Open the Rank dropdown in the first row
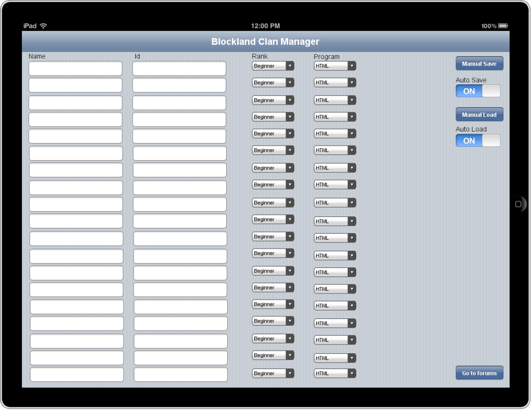 pos(273,66)
